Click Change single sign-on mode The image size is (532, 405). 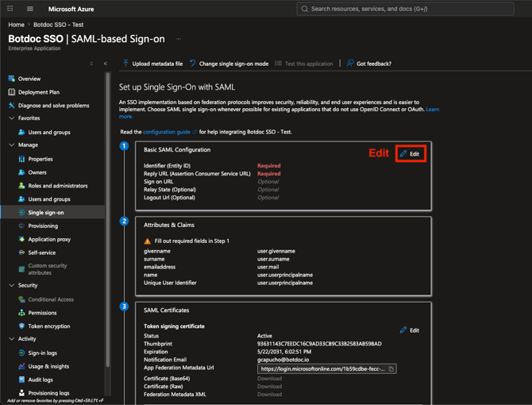(229, 64)
